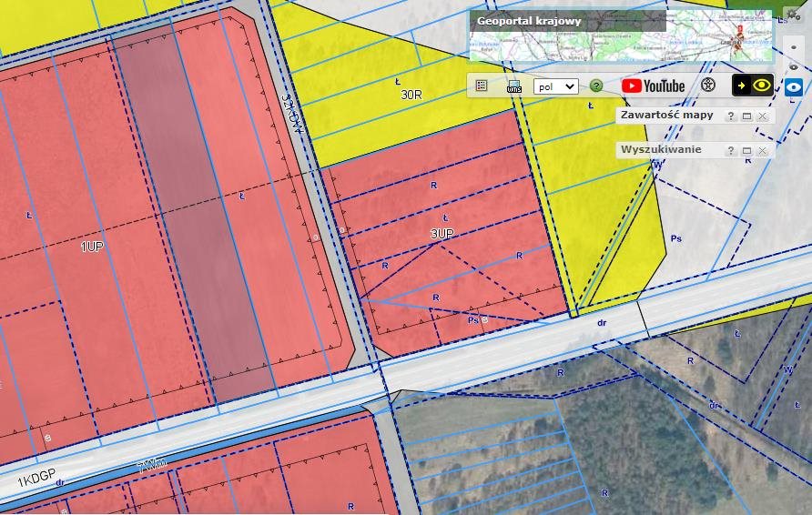812x515 pixels.
Task: Toggle the blue eye visibility button
Action: [794, 87]
